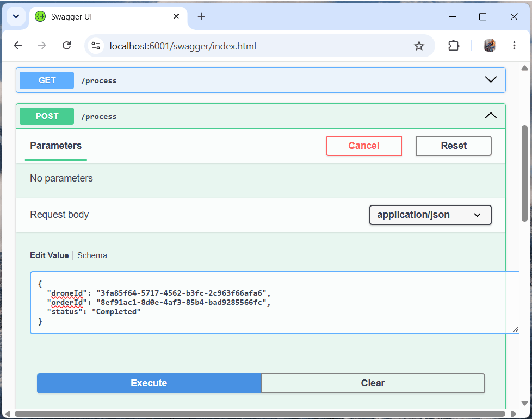This screenshot has height=419, width=532.
Task: Click the POST method badge
Action: click(47, 116)
